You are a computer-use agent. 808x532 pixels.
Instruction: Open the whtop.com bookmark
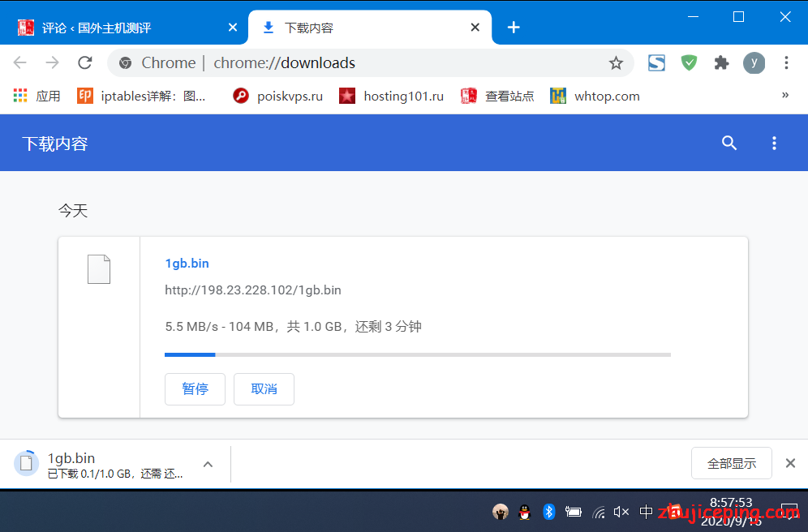click(x=595, y=96)
